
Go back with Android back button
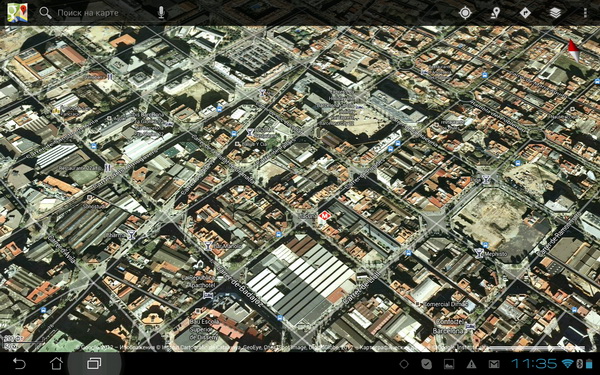tap(19, 363)
